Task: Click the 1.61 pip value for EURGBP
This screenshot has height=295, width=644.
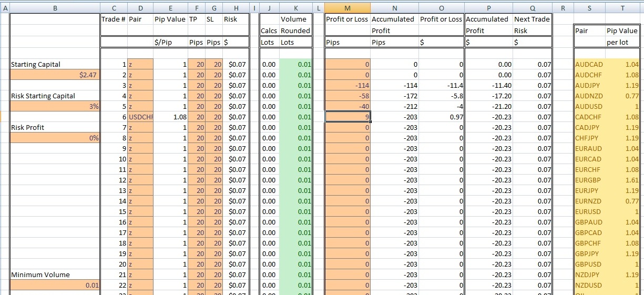Action: 622,180
